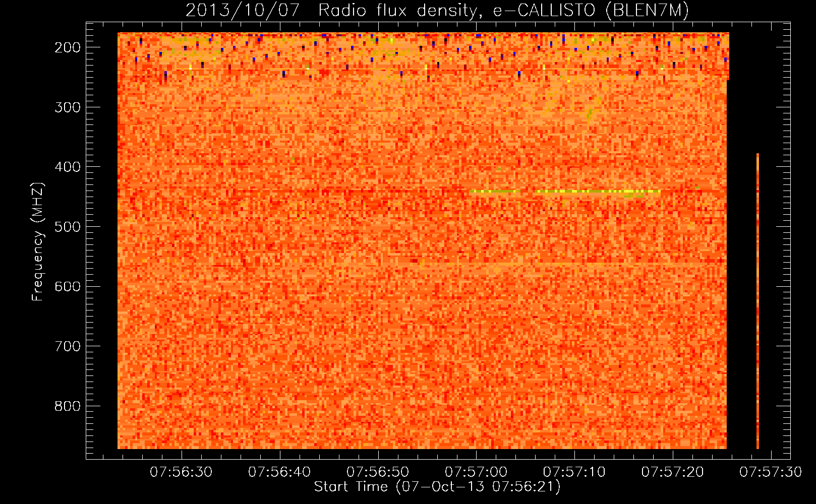Click the 07:57:30 time tick label

click(x=771, y=472)
